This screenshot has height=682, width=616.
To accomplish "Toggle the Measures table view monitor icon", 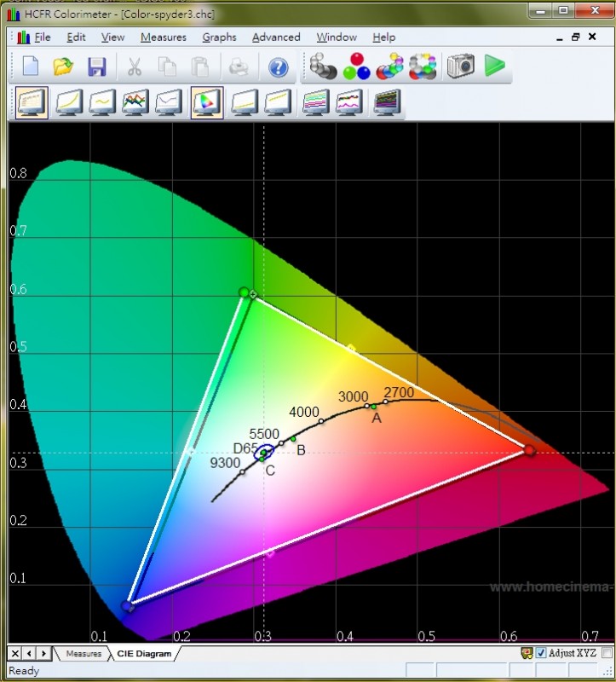I will coord(32,102).
